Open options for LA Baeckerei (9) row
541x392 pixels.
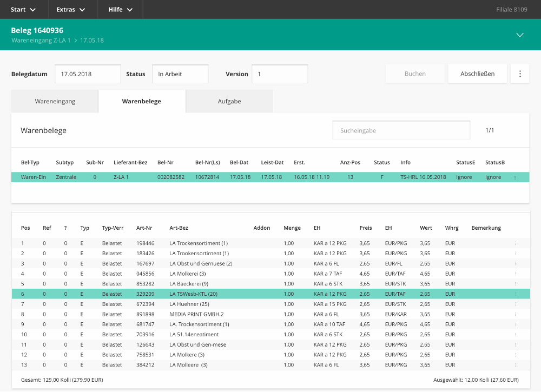(x=516, y=284)
